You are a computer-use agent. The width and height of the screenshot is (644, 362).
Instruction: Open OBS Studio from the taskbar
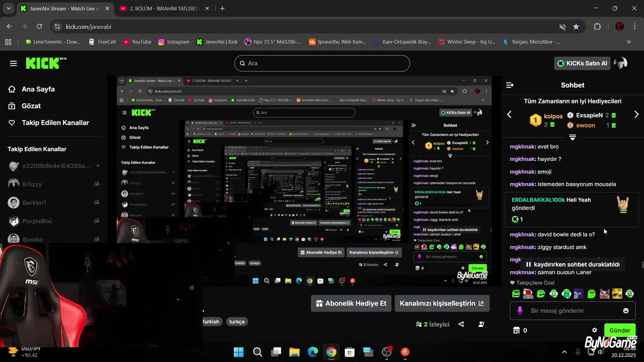[x=386, y=352]
